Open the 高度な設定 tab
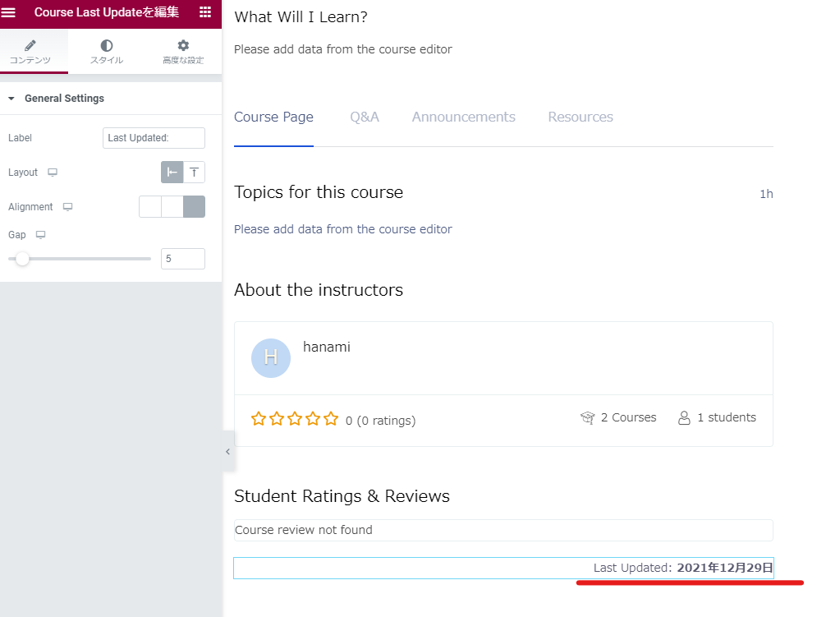Screen dimensions: 840x617 click(x=182, y=52)
